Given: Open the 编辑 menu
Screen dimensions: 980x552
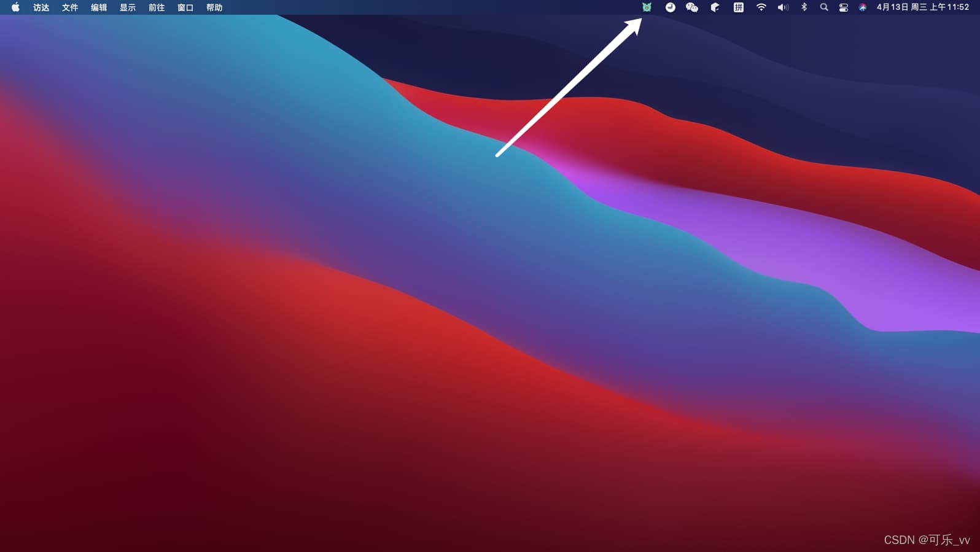Looking at the screenshot, I should click(99, 7).
